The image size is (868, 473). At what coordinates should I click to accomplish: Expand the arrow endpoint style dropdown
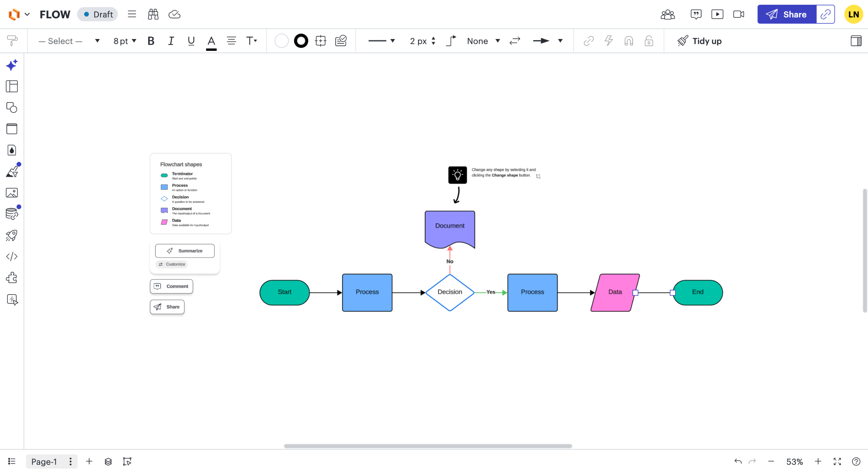pyautogui.click(x=560, y=41)
